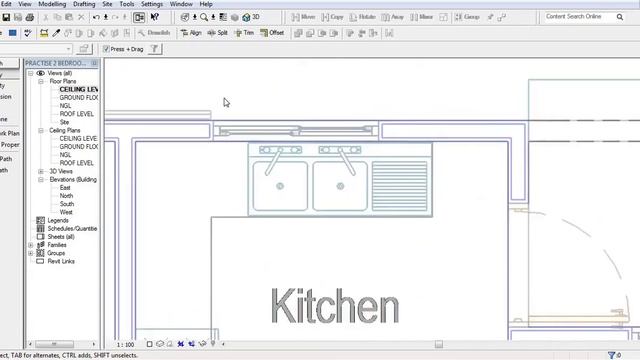Toggle the Project Browser panel icon
640x360 pixels.
coord(139,17)
